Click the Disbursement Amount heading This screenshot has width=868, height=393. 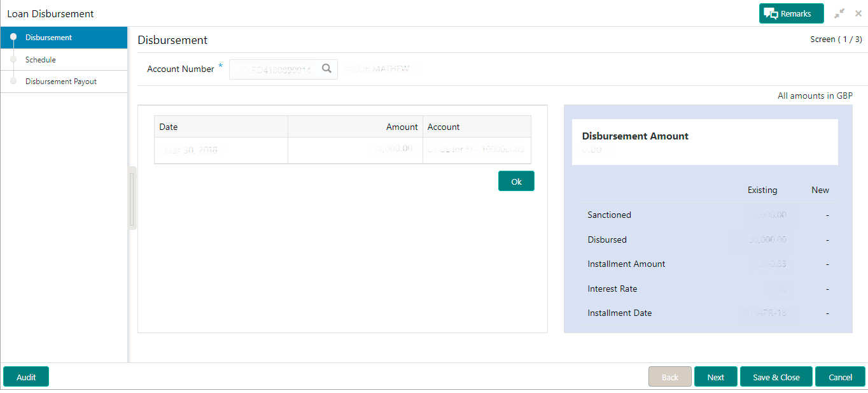click(x=635, y=136)
